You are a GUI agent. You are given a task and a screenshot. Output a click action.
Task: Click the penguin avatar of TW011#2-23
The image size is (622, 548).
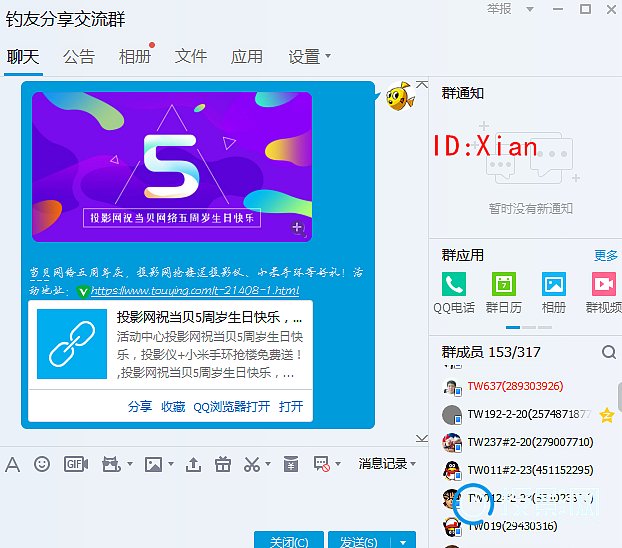coord(452,470)
